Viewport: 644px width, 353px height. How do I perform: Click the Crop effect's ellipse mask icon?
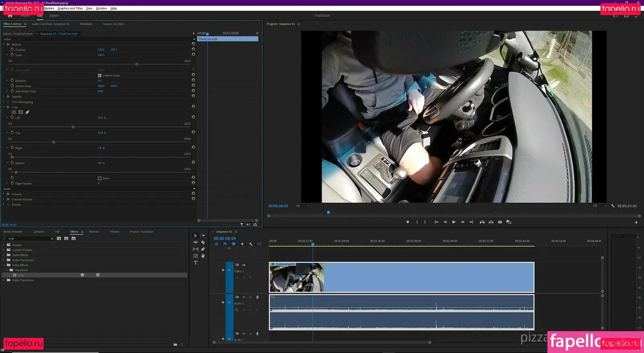pos(14,112)
